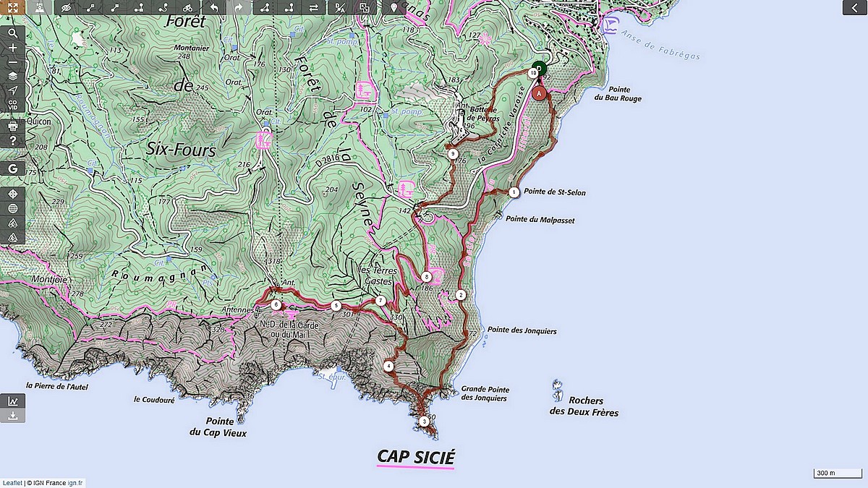Click the print map icon
Image resolution: width=868 pixels, height=488 pixels.
12,126
